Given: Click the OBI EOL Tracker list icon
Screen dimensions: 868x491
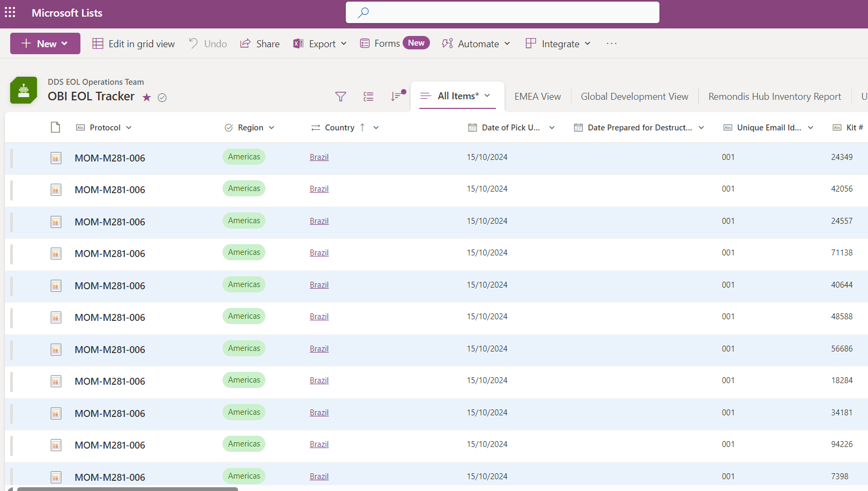Looking at the screenshot, I should (24, 90).
